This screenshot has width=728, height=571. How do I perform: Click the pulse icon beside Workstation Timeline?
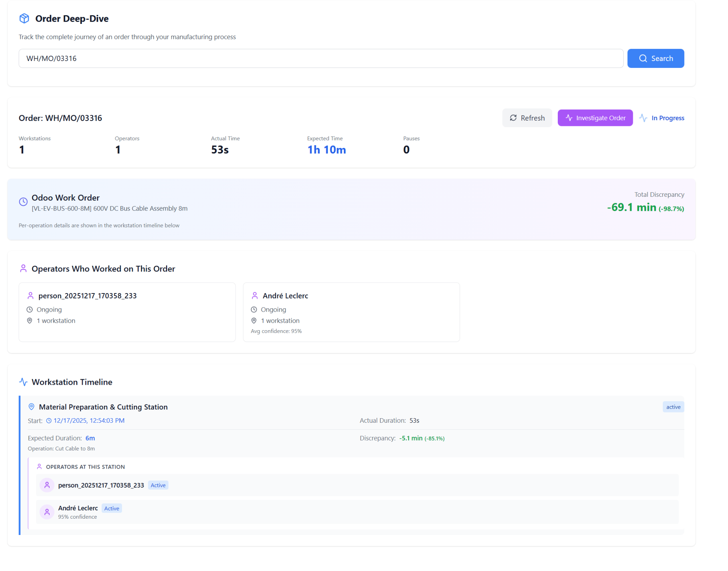coord(23,382)
